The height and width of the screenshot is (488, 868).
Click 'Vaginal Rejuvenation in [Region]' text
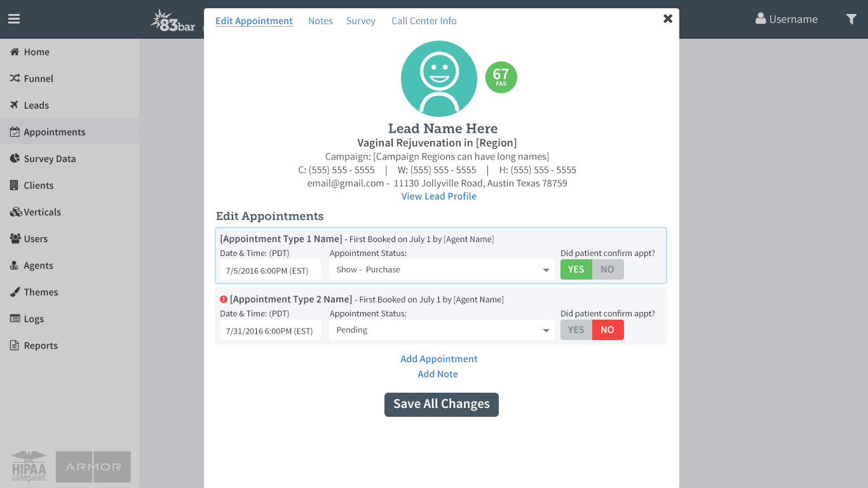(x=437, y=143)
